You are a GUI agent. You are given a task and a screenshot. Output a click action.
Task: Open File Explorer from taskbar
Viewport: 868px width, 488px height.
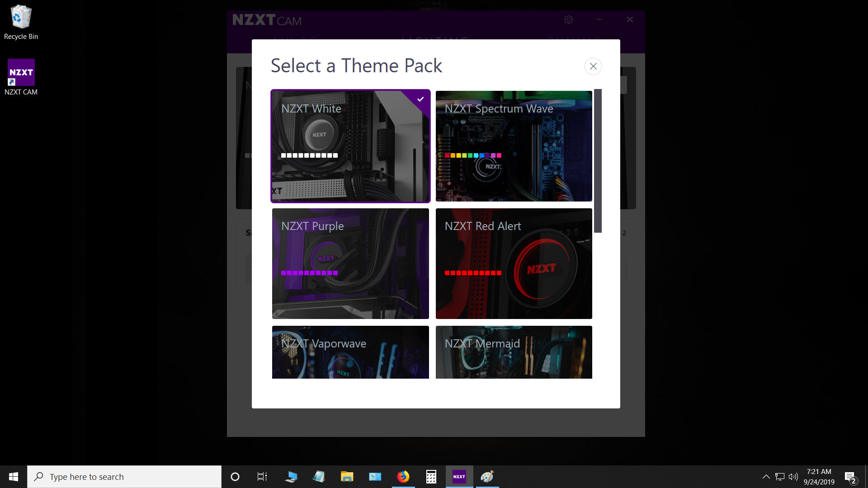click(347, 477)
